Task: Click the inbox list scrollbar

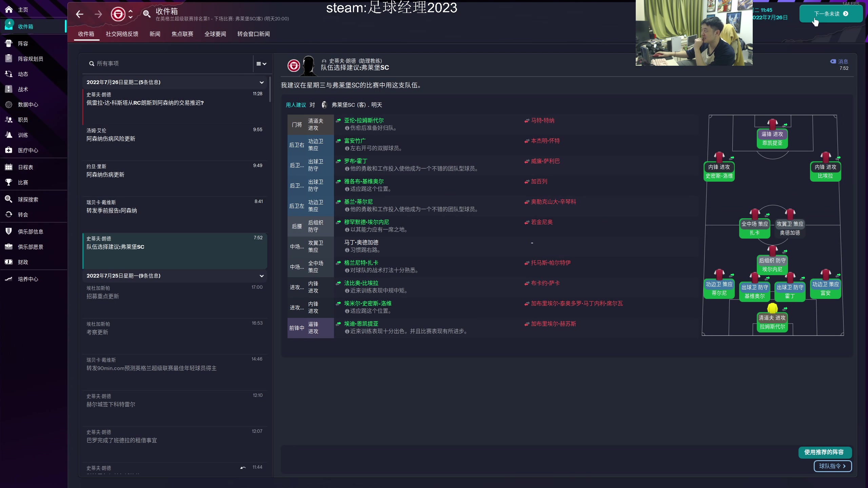Action: pos(270,89)
